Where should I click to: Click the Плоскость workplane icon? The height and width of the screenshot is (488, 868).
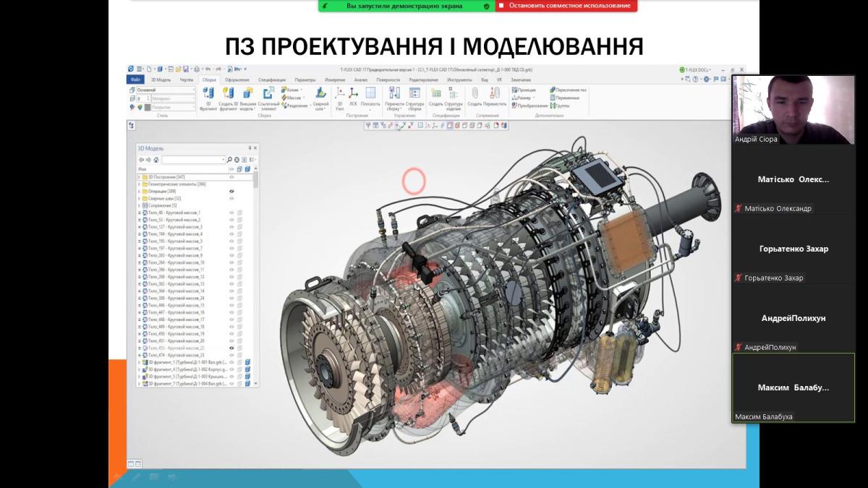tap(370, 93)
